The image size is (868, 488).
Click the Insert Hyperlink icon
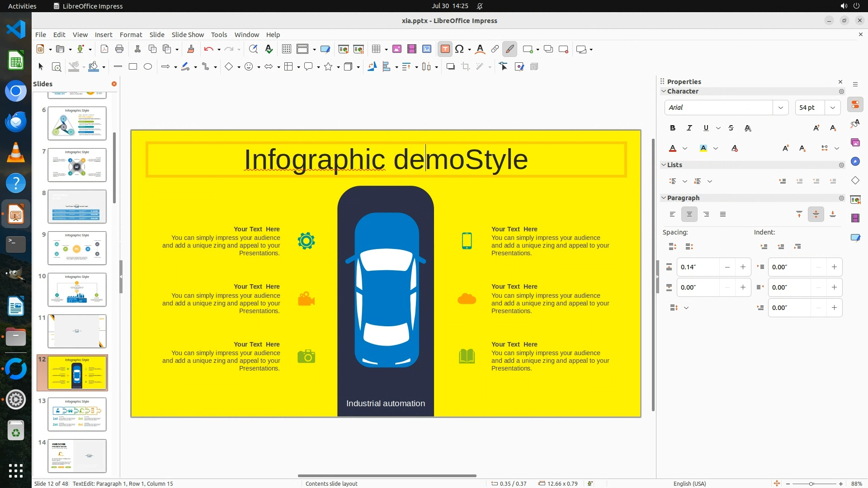[495, 49]
